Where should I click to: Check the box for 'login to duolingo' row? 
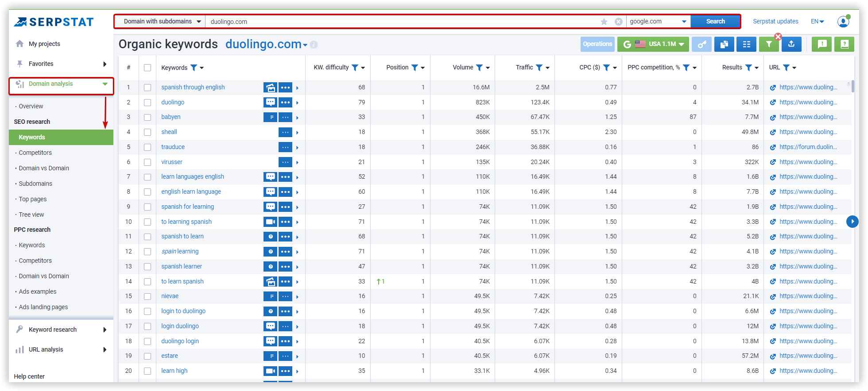click(147, 311)
